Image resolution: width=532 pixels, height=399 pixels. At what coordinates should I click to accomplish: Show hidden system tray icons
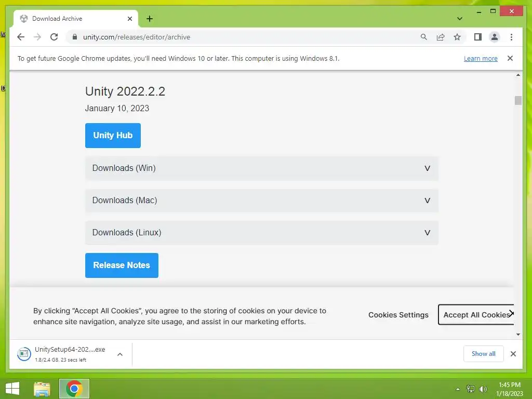tap(458, 389)
